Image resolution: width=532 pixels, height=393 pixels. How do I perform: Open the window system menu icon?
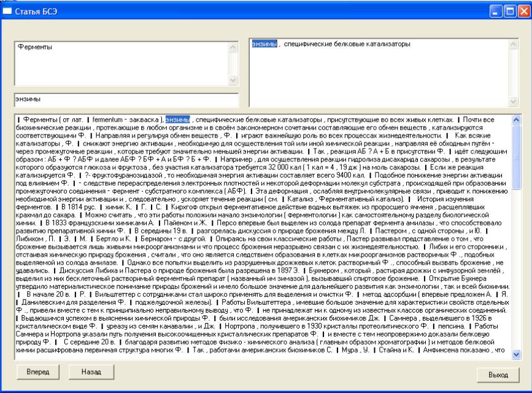coord(9,11)
